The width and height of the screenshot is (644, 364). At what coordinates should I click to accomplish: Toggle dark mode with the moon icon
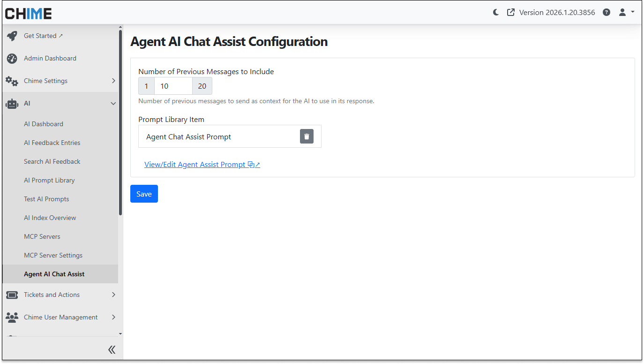496,13
